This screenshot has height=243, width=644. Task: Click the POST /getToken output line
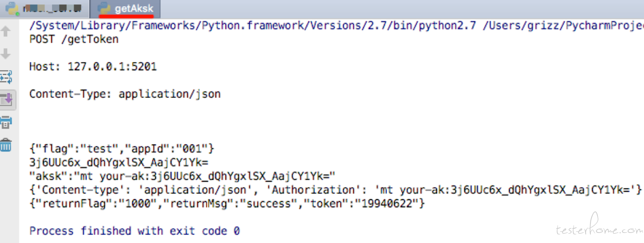point(74,39)
